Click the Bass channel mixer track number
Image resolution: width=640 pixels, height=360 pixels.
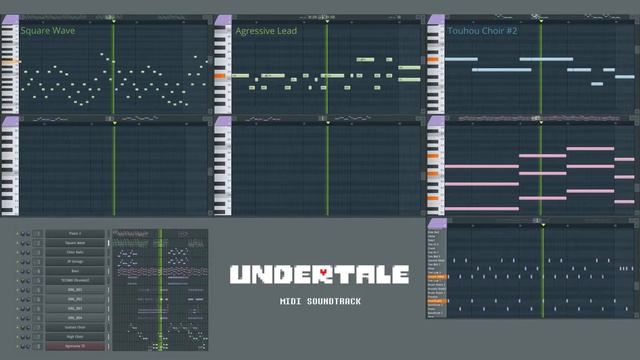tap(38, 271)
